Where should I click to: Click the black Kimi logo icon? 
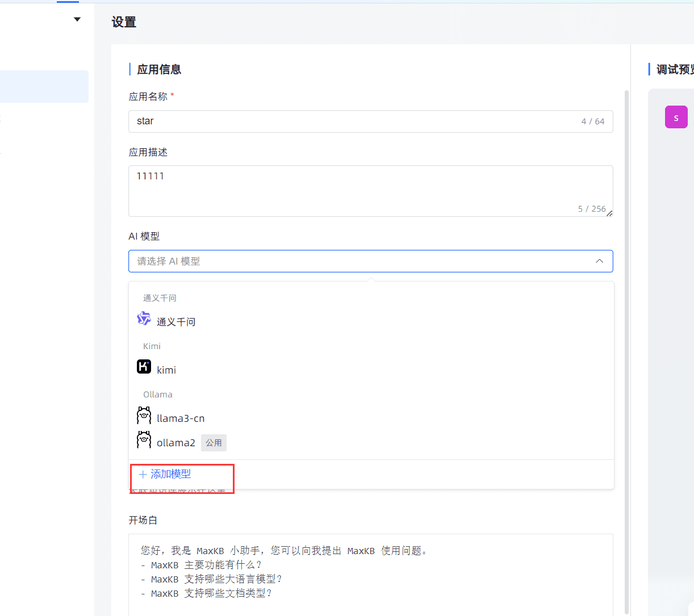click(144, 367)
